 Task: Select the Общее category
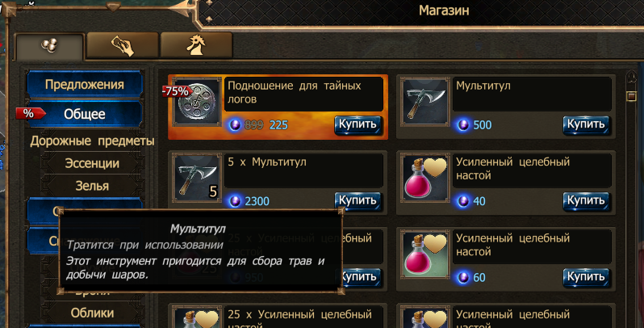pos(85,114)
